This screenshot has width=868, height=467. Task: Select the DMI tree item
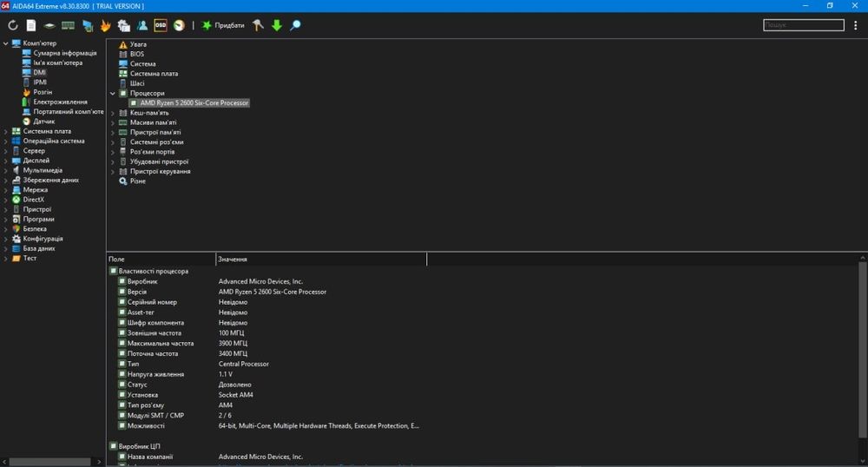(39, 73)
